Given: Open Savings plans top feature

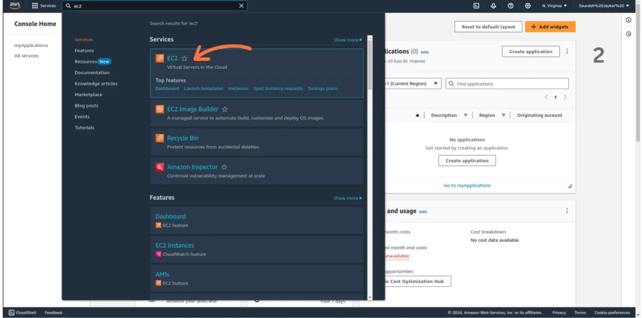Looking at the screenshot, I should click(x=322, y=89).
